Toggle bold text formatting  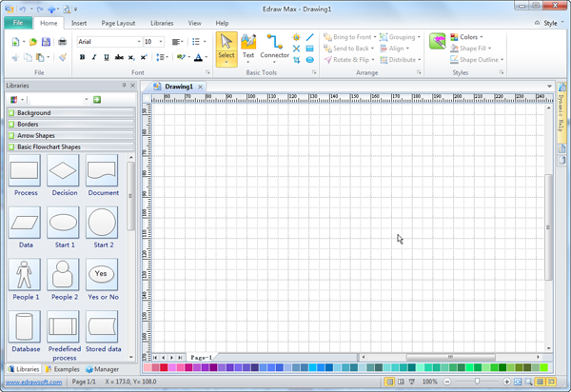tap(82, 58)
